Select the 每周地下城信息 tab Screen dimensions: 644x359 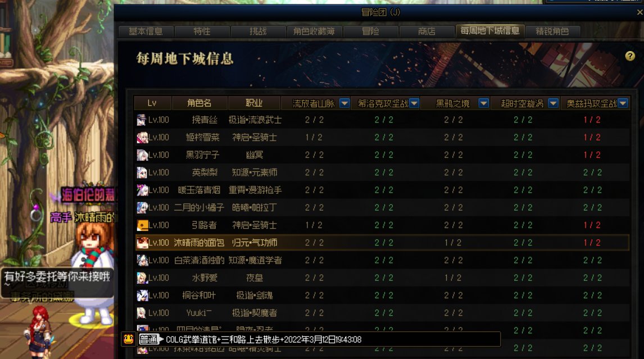coord(490,31)
